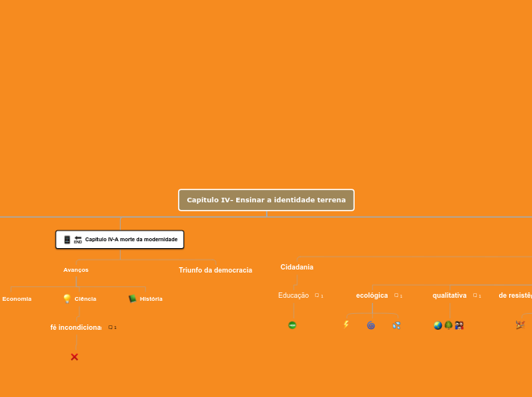This screenshot has width=532, height=397.
Task: Select the ecológica topic label
Action: pos(371,295)
